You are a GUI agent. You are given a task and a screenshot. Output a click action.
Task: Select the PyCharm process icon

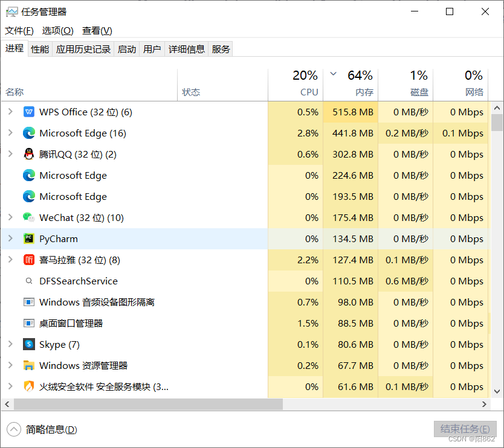(29, 238)
